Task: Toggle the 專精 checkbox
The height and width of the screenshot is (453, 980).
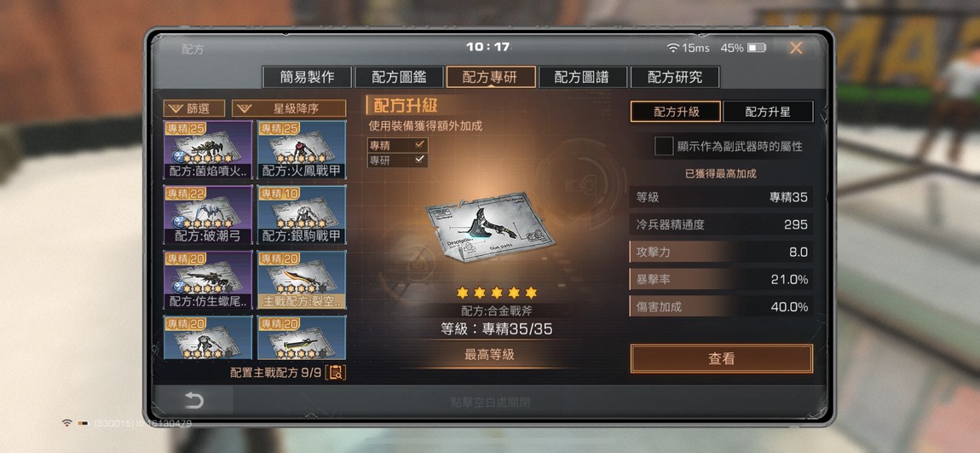Action: [420, 144]
